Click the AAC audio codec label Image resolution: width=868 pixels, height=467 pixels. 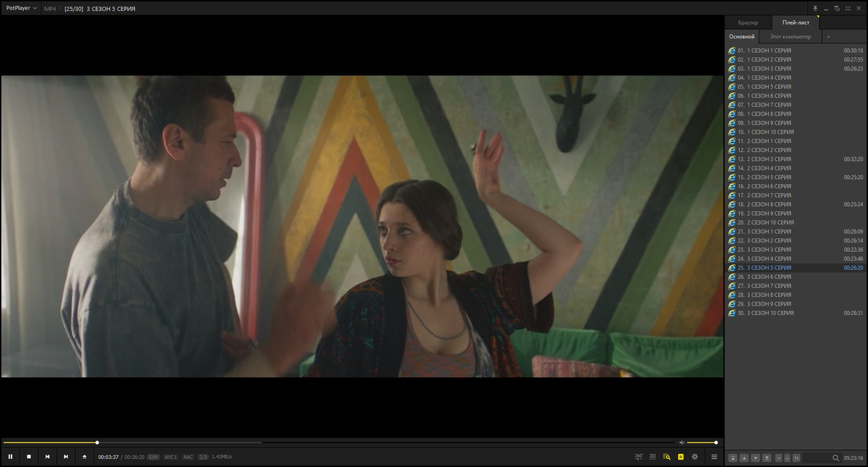point(188,457)
